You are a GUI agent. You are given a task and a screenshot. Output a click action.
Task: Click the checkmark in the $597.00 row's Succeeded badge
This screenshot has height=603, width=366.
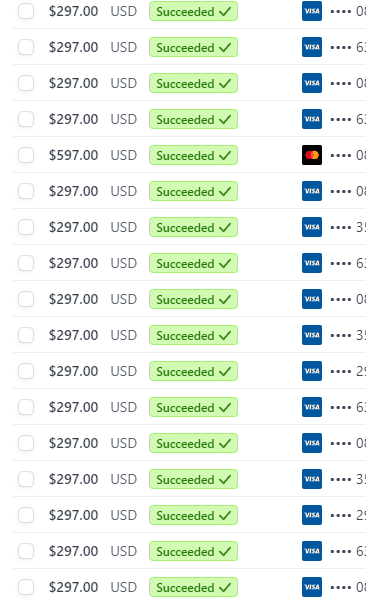(x=225, y=155)
